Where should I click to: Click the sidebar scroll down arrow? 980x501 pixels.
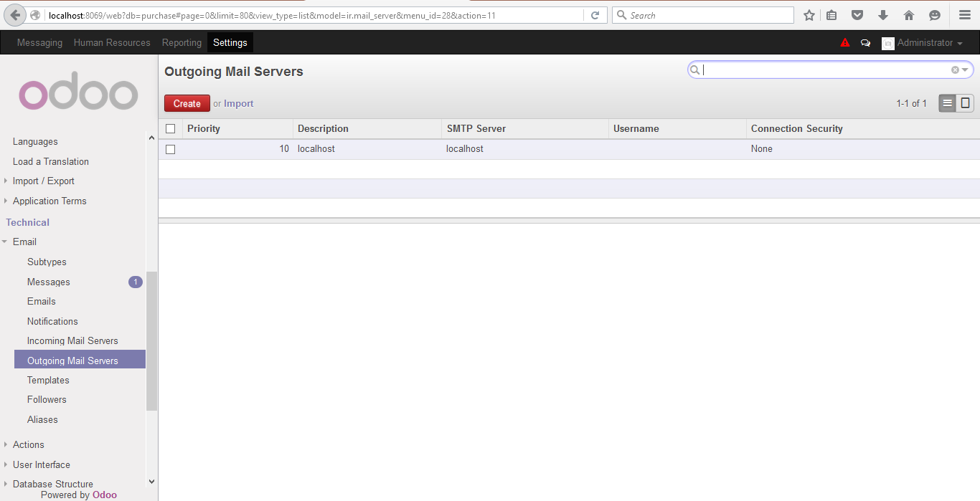point(151,482)
